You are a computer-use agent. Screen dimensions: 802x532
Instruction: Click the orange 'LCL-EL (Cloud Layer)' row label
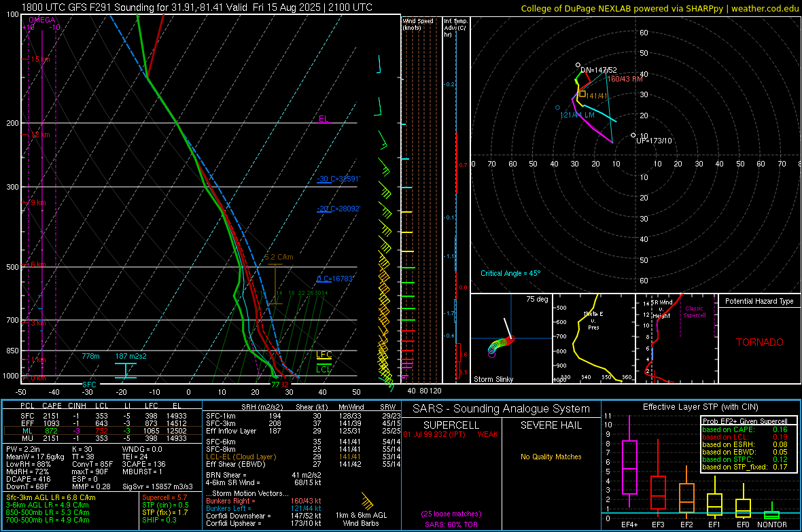point(241,457)
